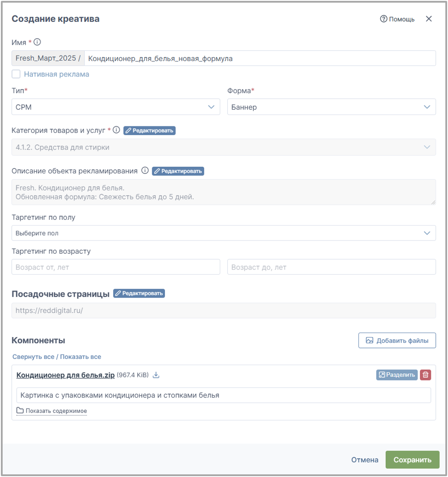This screenshot has height=477, width=448.
Task: Open the Тип dropdown showing CPM
Action: pyautogui.click(x=116, y=107)
